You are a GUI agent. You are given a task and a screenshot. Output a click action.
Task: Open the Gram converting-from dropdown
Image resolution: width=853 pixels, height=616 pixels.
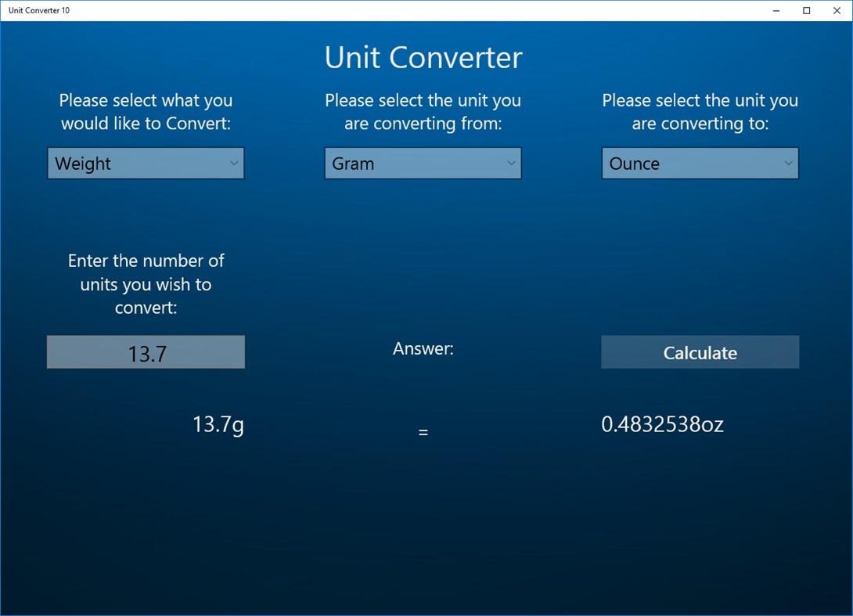coord(423,163)
